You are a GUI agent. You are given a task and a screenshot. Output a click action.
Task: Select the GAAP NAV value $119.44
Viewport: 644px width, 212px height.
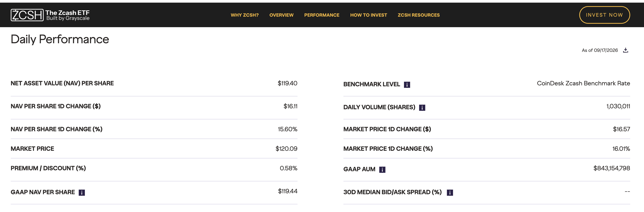[288, 191]
